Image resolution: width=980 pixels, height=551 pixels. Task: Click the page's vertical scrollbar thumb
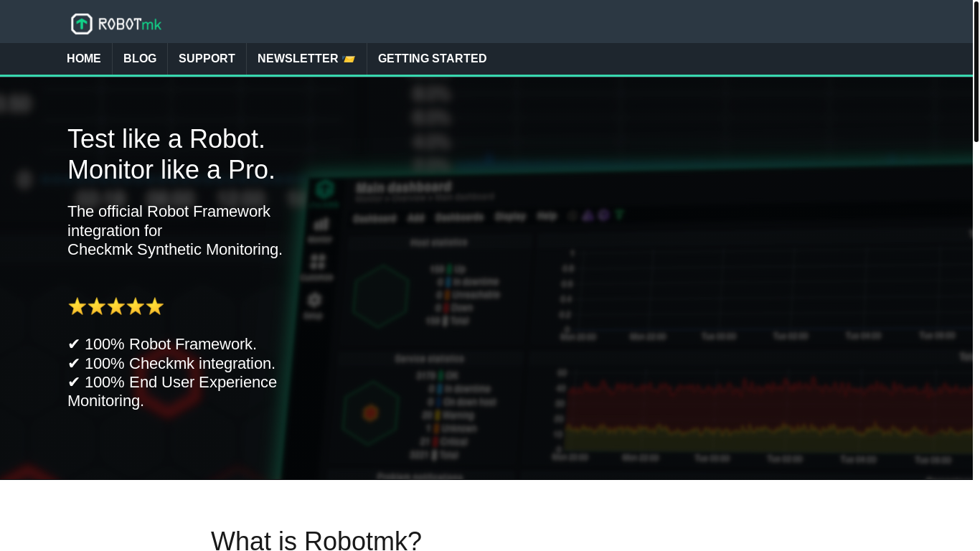click(976, 72)
